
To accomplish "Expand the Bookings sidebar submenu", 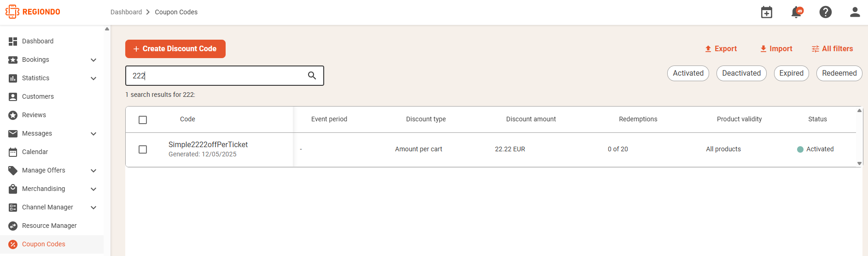I will (x=93, y=60).
